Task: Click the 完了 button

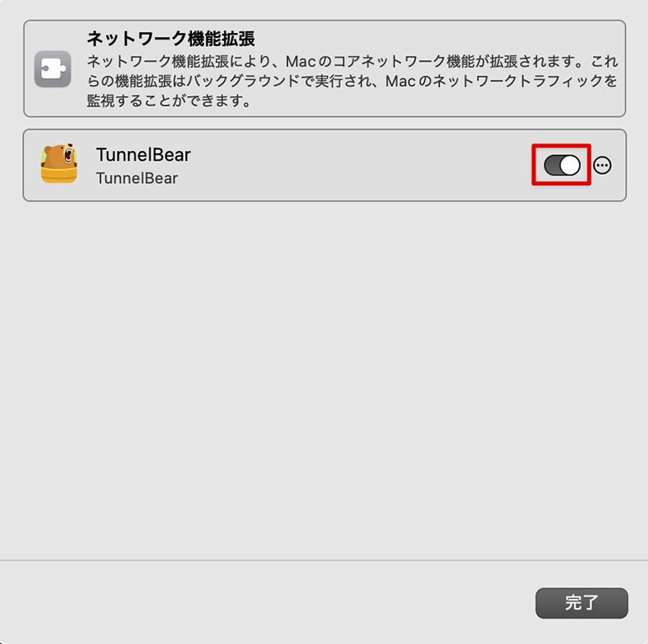Action: tap(582, 603)
